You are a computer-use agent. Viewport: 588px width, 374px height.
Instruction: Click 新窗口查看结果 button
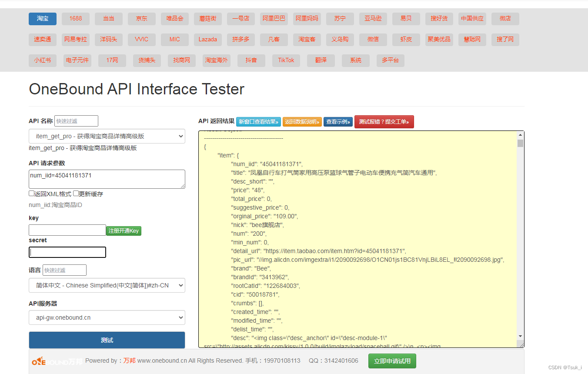258,122
